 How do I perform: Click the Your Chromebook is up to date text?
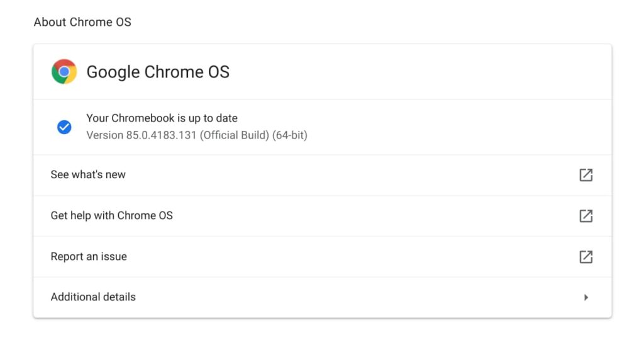point(162,118)
